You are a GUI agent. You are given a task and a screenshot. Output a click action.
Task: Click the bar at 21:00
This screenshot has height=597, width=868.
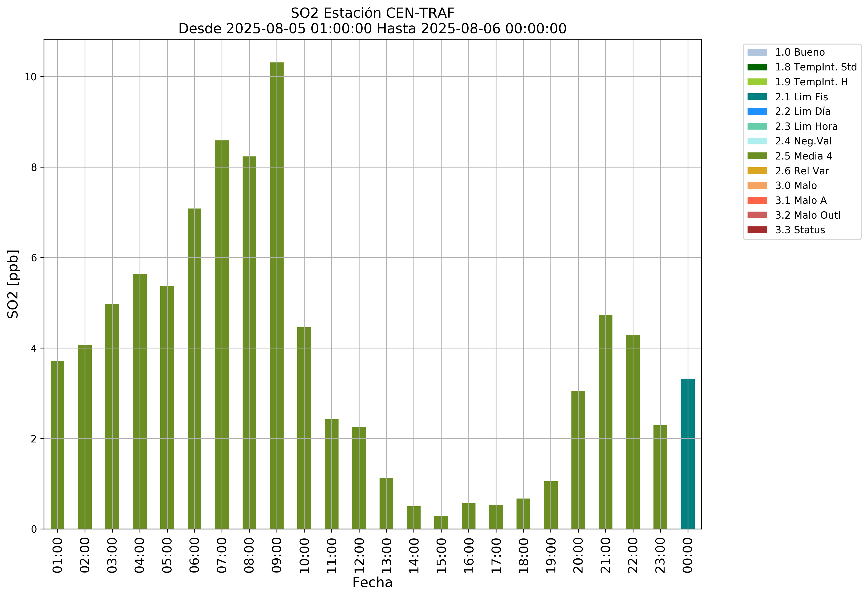click(605, 422)
